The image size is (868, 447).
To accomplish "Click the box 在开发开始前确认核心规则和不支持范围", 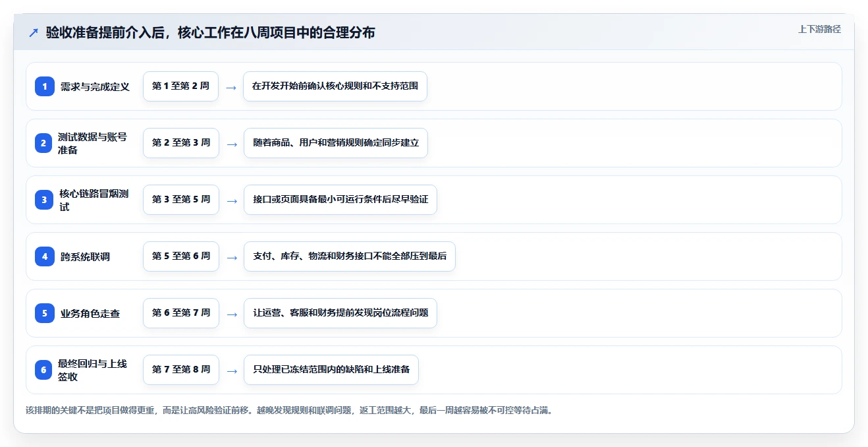I will (x=335, y=86).
